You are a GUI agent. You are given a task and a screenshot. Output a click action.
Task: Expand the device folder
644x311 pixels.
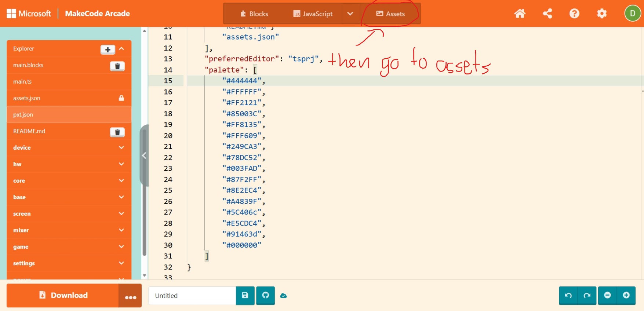point(121,147)
